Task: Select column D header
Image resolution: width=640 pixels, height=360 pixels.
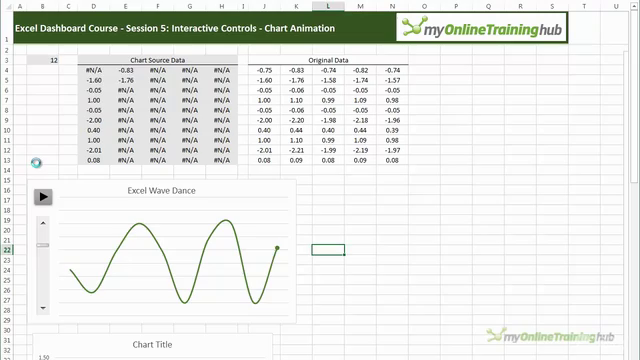Action: [93, 6]
